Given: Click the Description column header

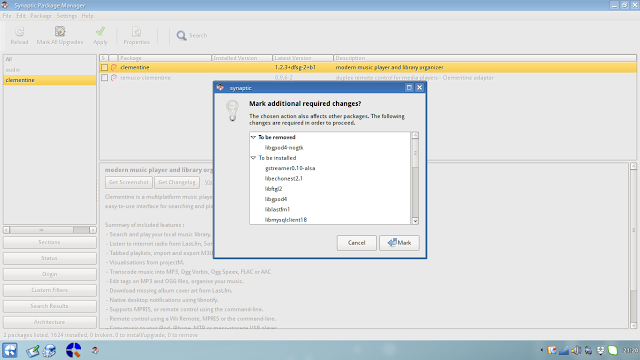Looking at the screenshot, I should tap(485, 58).
